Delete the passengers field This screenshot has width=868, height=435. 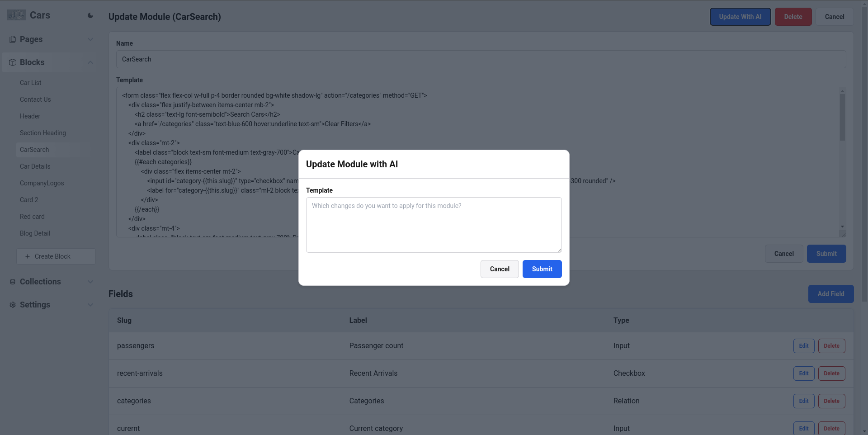pos(832,346)
